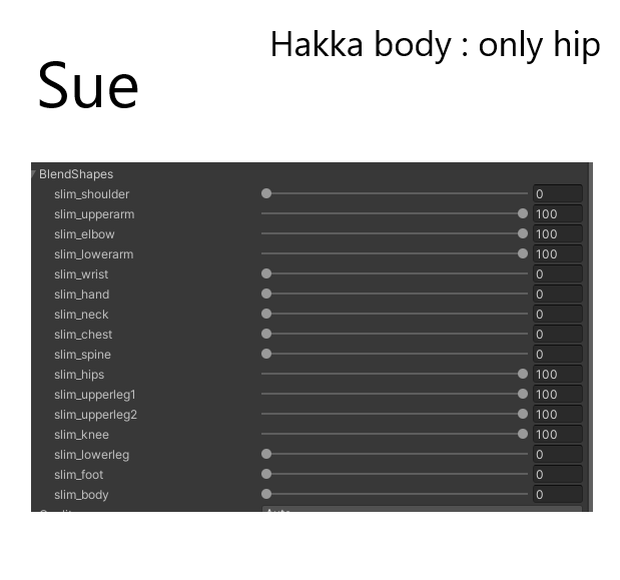Collapse the BlendShapes foldout arrow
Screen dimensions: 620x580
34,174
